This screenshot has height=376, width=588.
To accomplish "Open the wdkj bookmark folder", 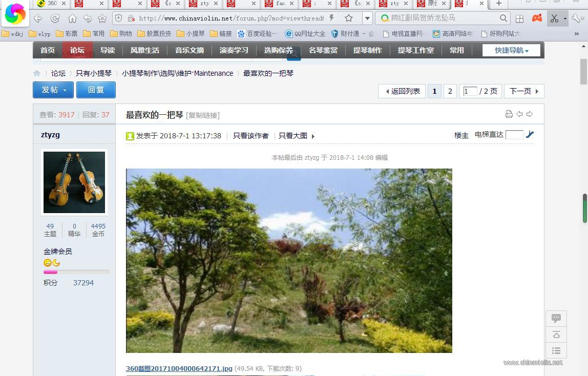I will [x=12, y=34].
